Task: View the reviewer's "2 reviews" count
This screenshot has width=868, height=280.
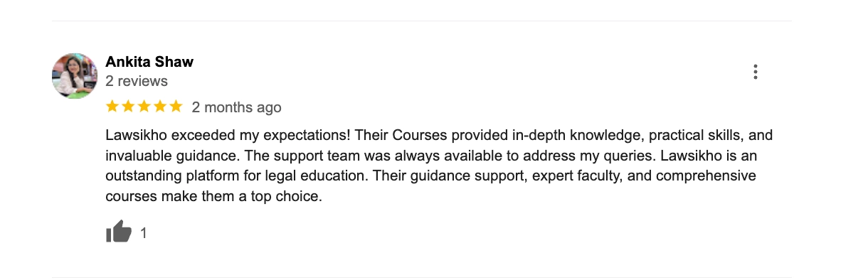Action: click(x=137, y=81)
